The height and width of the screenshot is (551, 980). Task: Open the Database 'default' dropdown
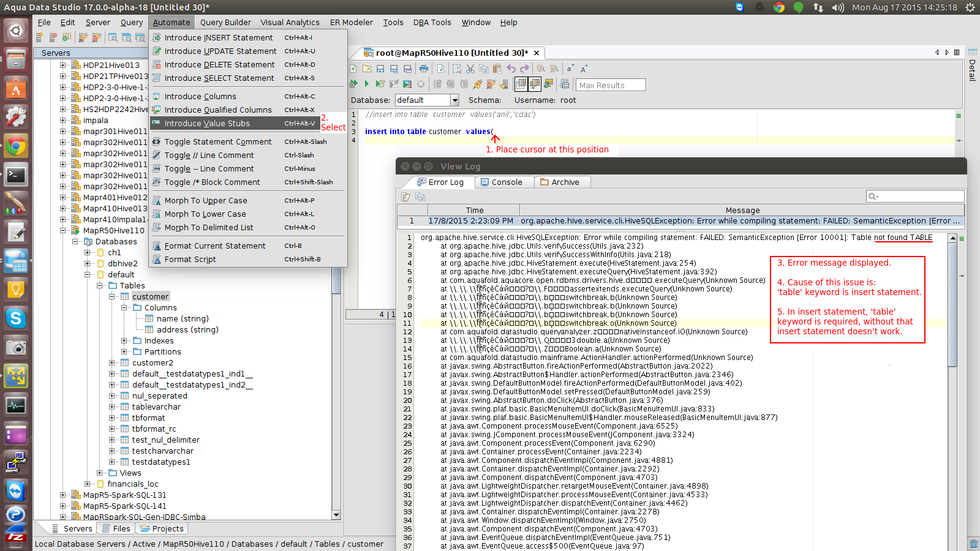(454, 100)
